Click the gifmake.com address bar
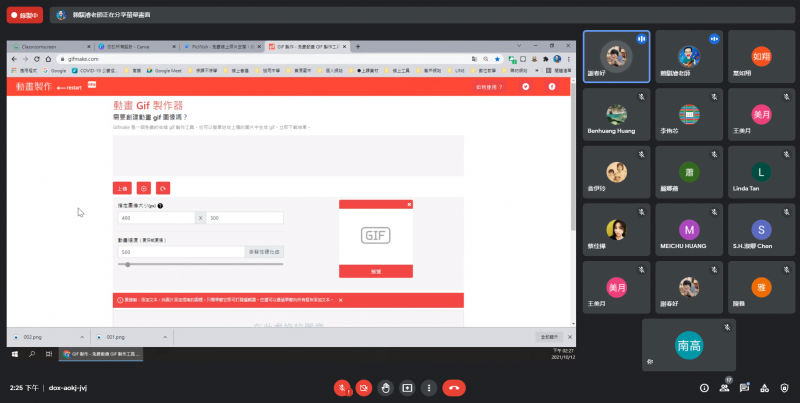 [265, 59]
